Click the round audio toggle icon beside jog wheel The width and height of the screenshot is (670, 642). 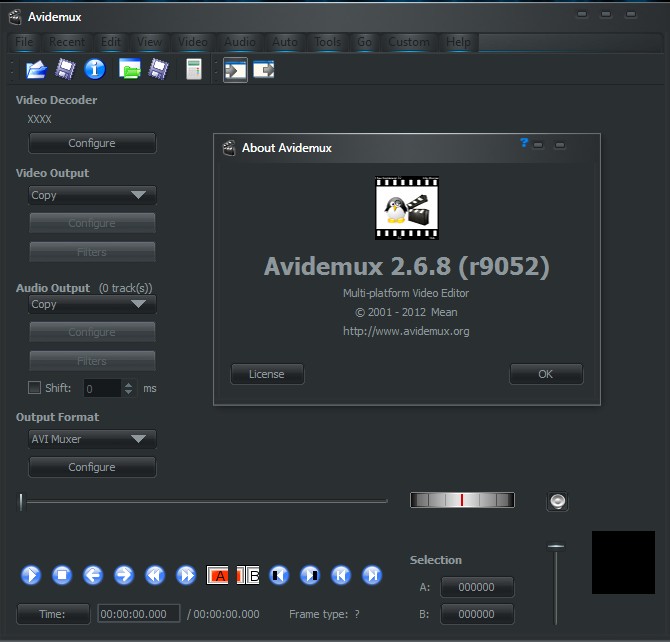tap(557, 501)
